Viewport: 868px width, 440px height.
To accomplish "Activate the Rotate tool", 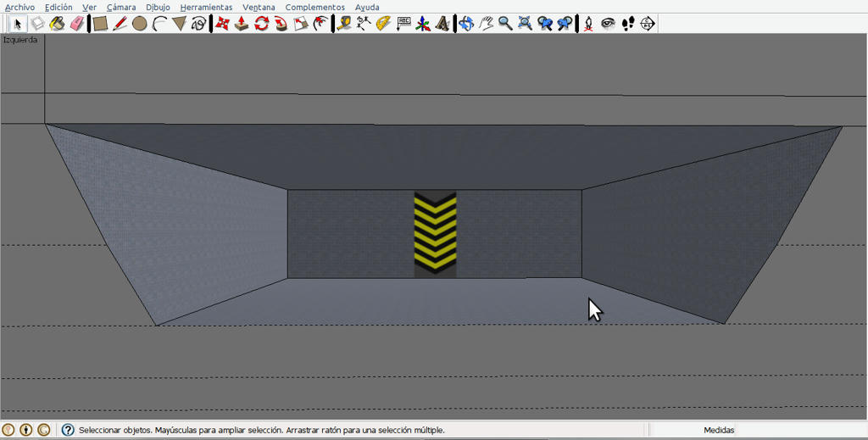I will (261, 23).
